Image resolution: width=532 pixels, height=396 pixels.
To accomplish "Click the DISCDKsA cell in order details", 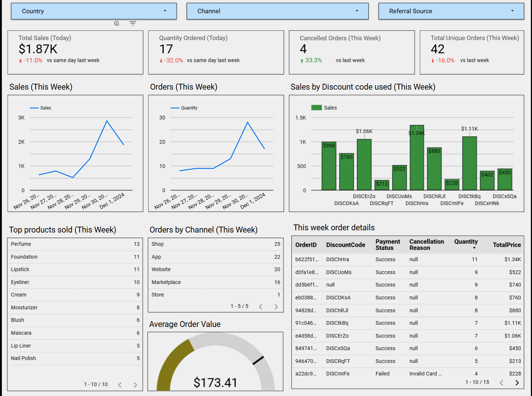I will [x=338, y=298].
